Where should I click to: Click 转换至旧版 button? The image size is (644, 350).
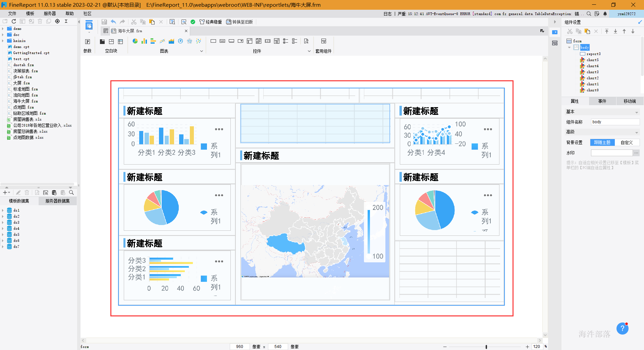(240, 22)
